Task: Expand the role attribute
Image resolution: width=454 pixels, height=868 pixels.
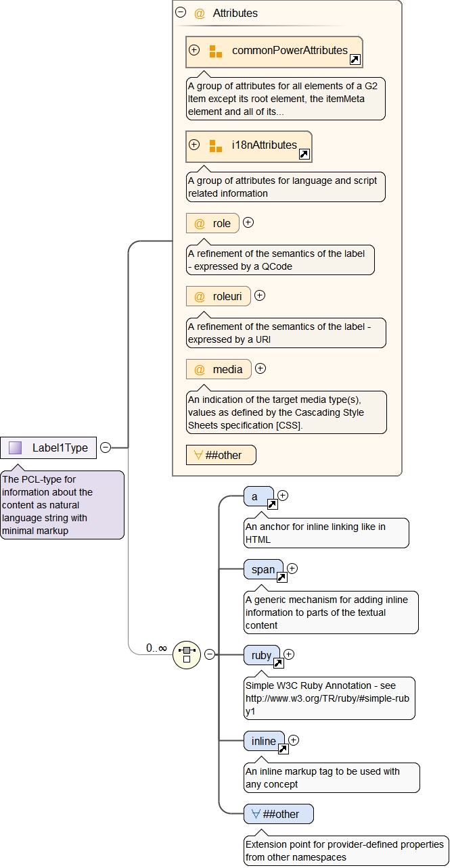Action: 248,222
